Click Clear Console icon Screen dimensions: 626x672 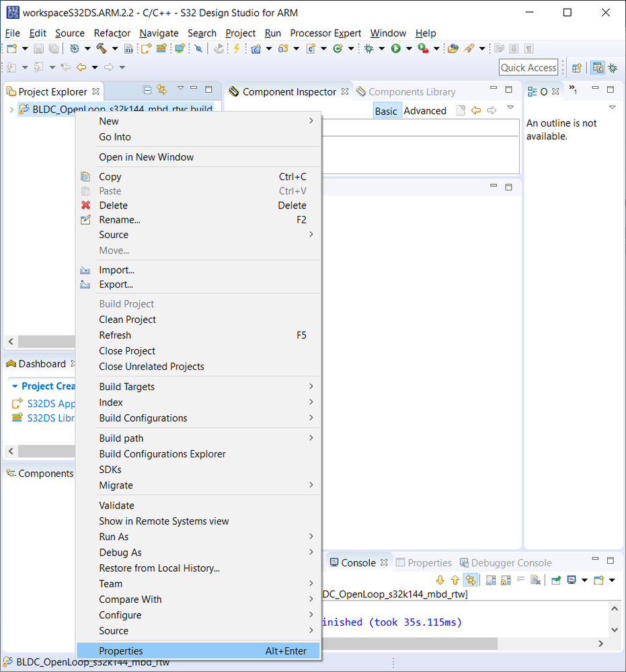pos(535,581)
